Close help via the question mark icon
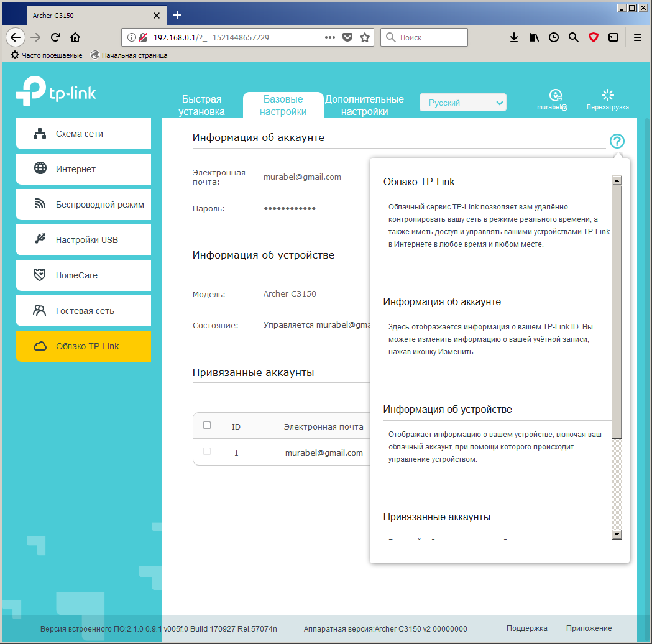 (617, 141)
